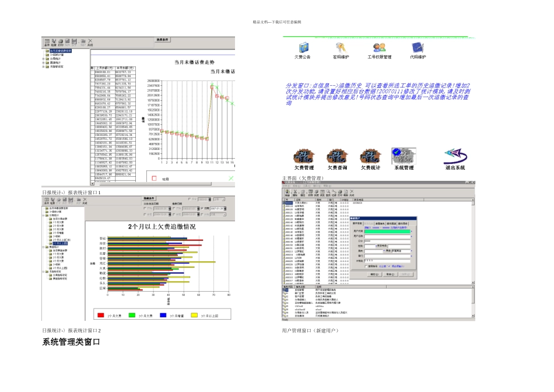Click 刷新 icon in user management toolbar
Viewport: 554px width, 392px height.
click(346, 192)
